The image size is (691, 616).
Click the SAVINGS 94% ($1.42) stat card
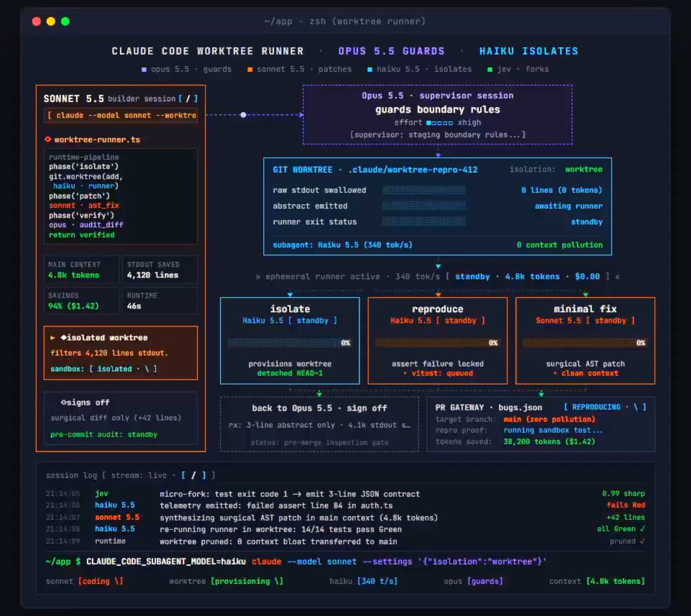81,301
